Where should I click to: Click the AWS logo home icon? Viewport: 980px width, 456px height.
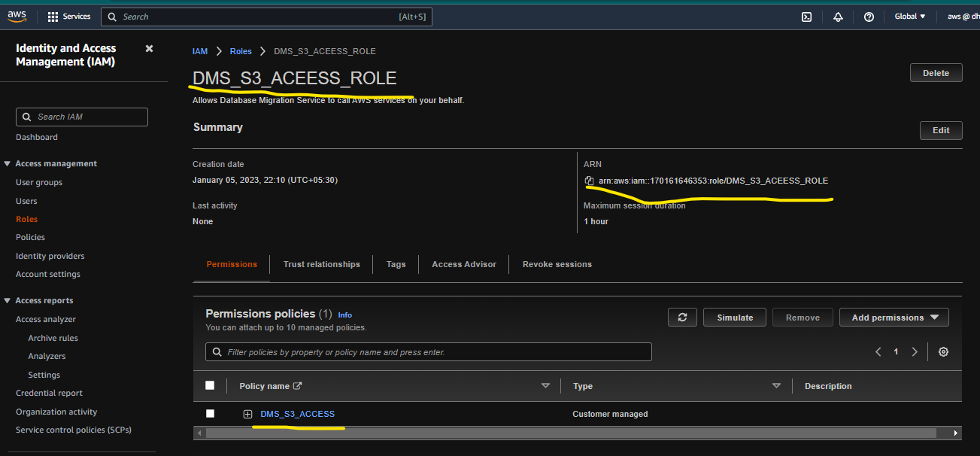pos(17,16)
